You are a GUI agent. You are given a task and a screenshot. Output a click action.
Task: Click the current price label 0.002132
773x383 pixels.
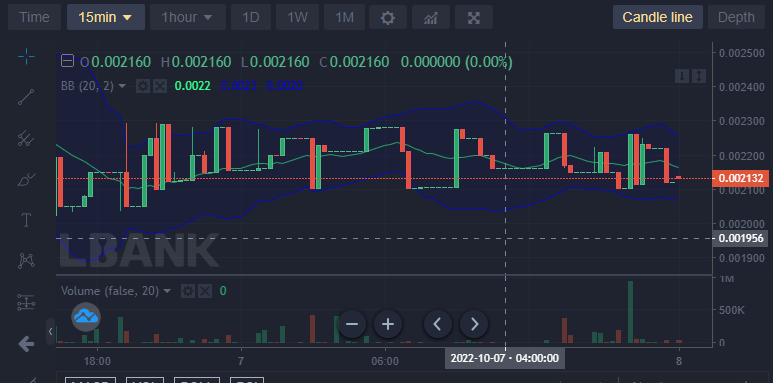click(741, 178)
